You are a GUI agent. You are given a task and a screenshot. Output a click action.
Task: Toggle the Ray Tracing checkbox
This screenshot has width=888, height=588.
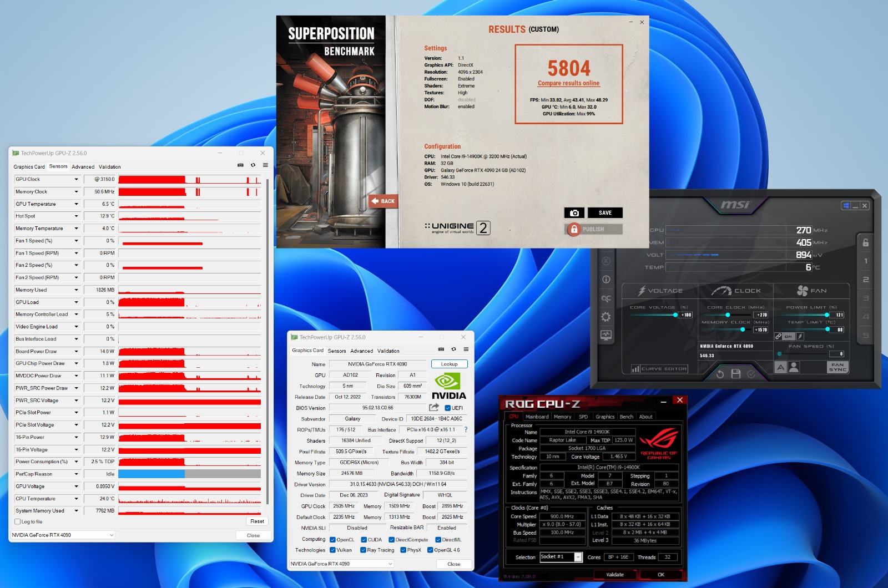coord(364,550)
